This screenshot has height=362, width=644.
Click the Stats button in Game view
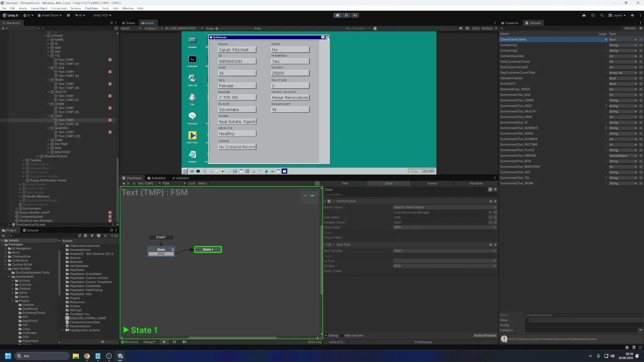[x=475, y=29]
